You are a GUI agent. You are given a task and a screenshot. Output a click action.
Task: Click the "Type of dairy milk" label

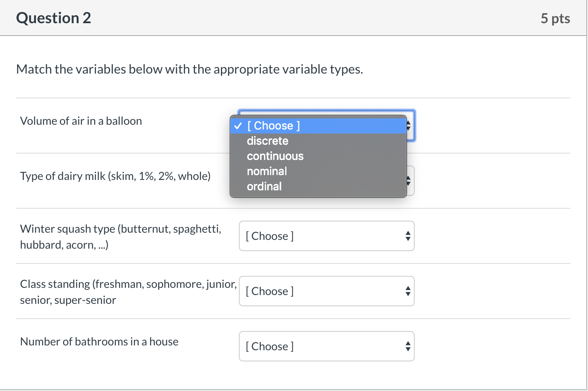115,176
